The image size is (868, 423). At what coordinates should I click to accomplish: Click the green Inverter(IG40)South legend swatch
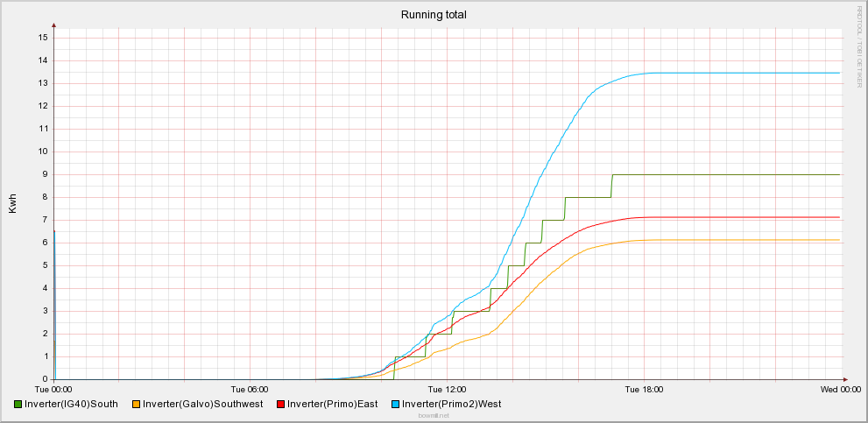(18, 404)
